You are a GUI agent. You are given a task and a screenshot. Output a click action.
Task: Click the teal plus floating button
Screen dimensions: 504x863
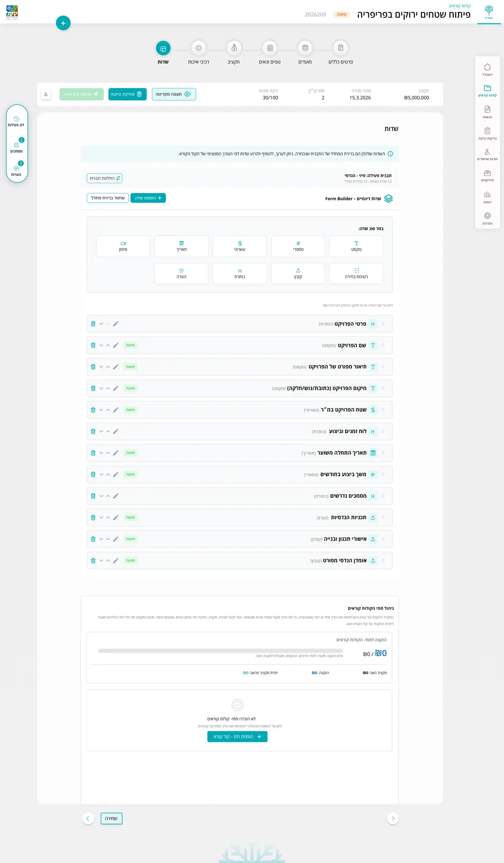click(x=63, y=23)
